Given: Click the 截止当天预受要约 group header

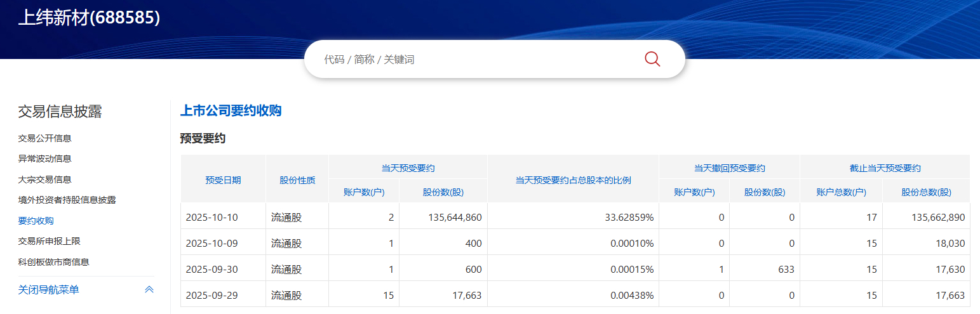Looking at the screenshot, I should [x=885, y=168].
